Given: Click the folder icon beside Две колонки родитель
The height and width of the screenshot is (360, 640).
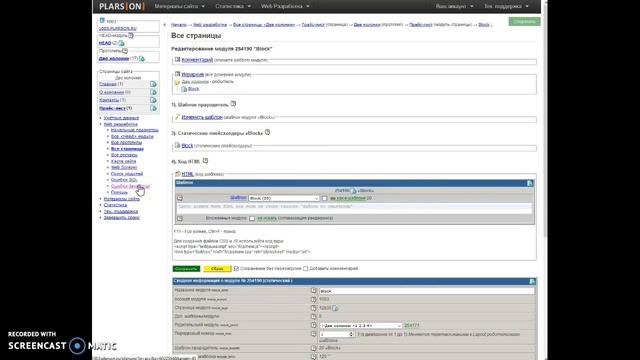Looking at the screenshot, I should tap(177, 82).
